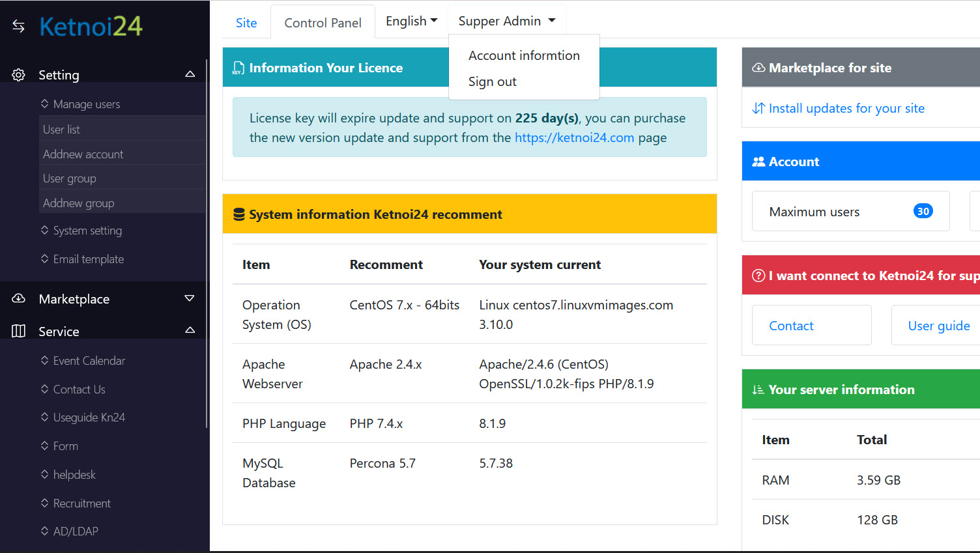
Task: Click the diamond icon next to Useguide Kn24
Action: (44, 417)
